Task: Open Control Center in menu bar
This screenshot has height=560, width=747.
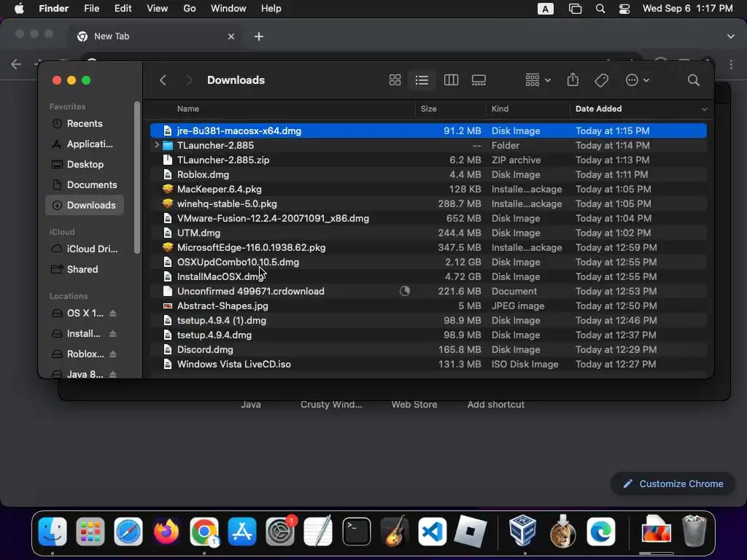Action: [x=624, y=9]
